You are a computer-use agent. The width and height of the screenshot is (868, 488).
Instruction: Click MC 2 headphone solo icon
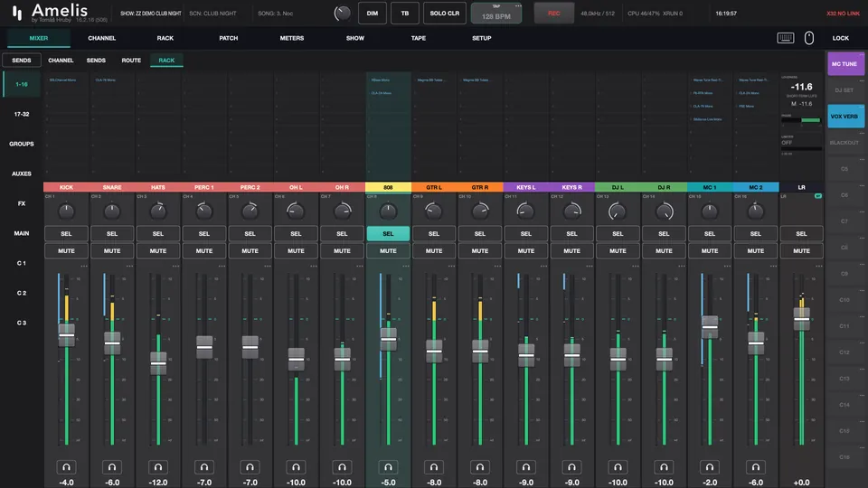[756, 467]
